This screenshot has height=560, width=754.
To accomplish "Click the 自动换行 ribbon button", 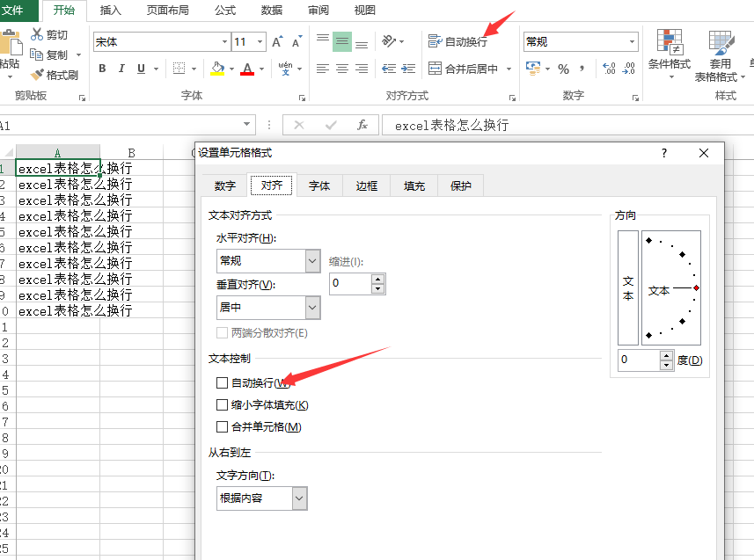I will [458, 42].
